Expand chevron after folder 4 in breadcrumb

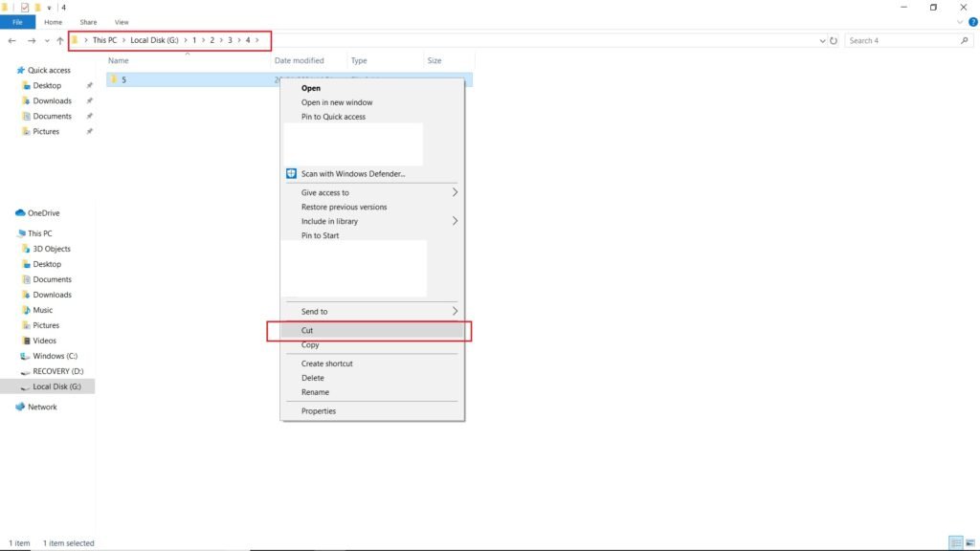[x=256, y=40]
